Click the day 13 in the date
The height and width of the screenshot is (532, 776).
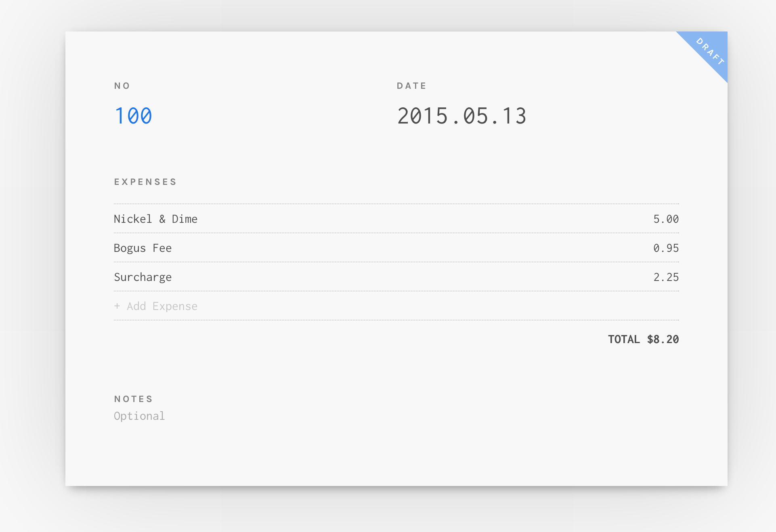point(514,116)
